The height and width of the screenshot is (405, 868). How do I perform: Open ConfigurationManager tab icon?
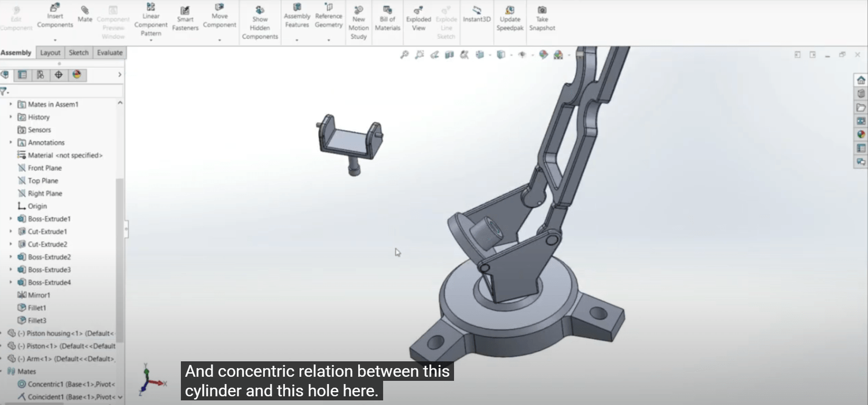(40, 75)
